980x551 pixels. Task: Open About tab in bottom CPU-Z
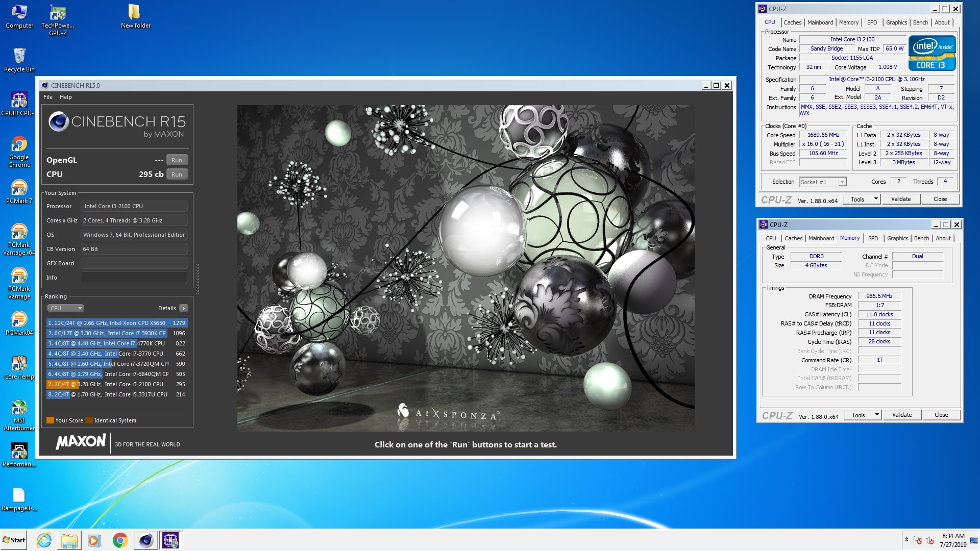point(943,238)
